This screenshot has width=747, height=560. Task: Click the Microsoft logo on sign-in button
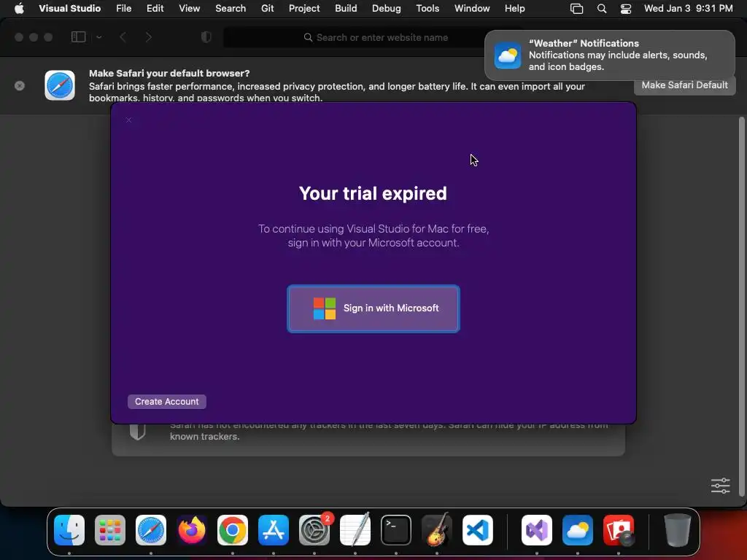[325, 308]
